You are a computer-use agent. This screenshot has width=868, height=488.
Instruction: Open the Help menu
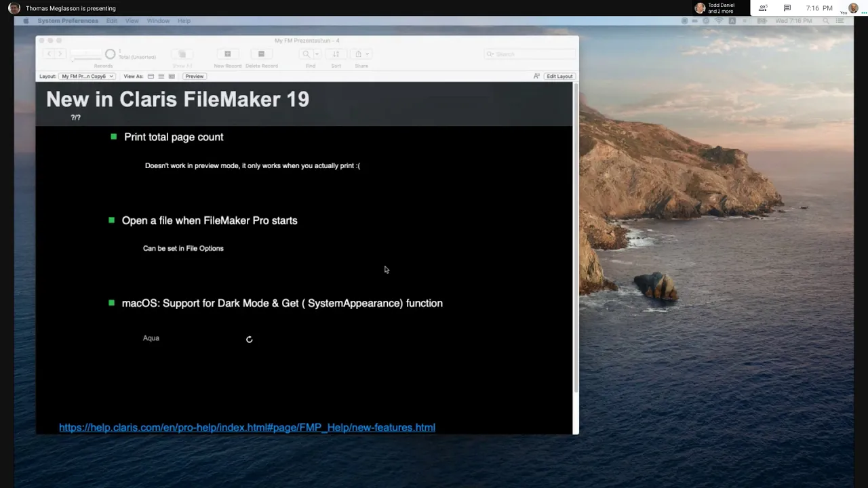184,21
